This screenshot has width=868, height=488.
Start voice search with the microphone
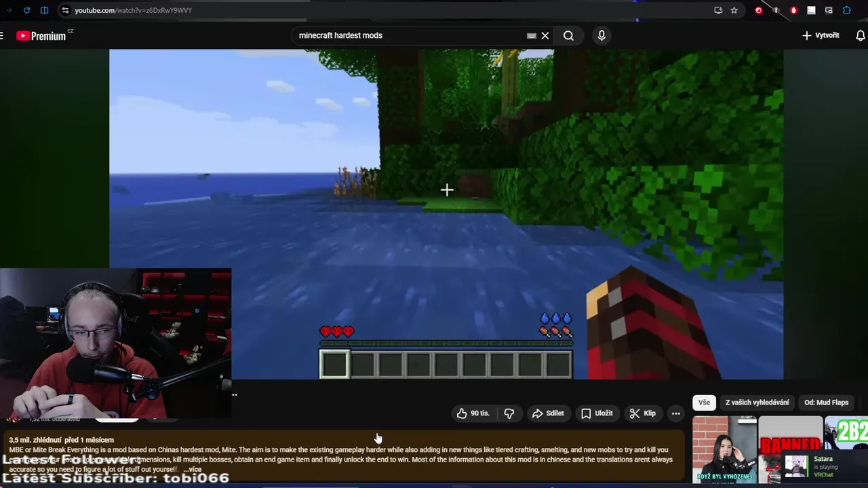[601, 35]
